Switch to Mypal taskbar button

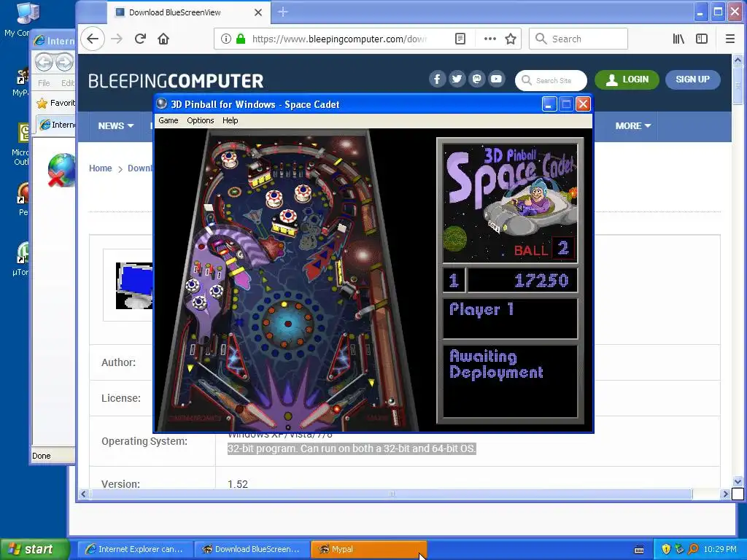[x=368, y=549]
